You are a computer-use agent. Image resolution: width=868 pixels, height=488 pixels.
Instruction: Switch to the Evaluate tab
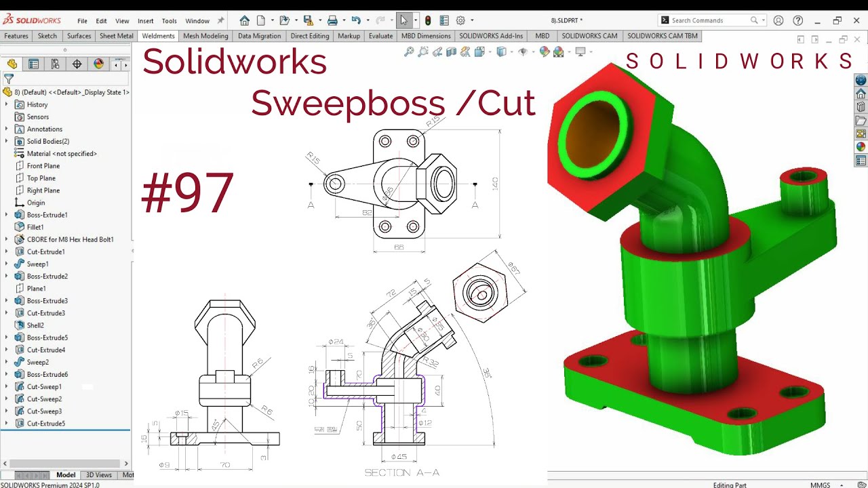380,36
